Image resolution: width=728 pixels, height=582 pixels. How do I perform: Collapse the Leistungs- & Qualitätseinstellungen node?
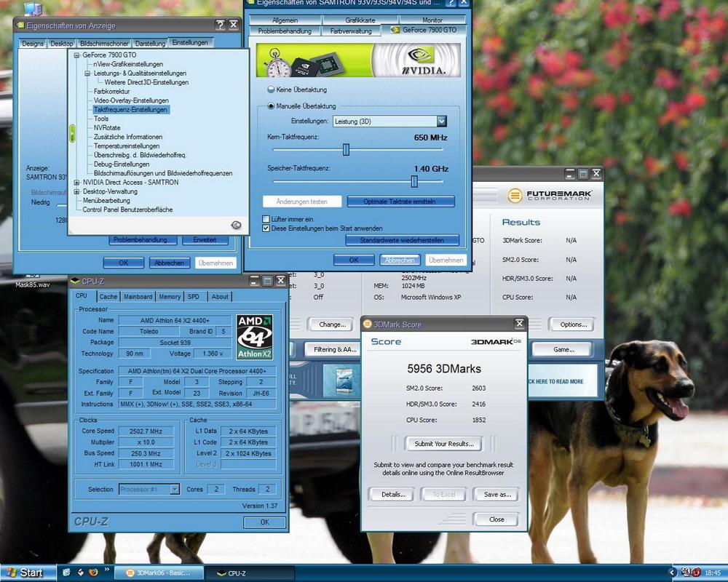click(88, 73)
